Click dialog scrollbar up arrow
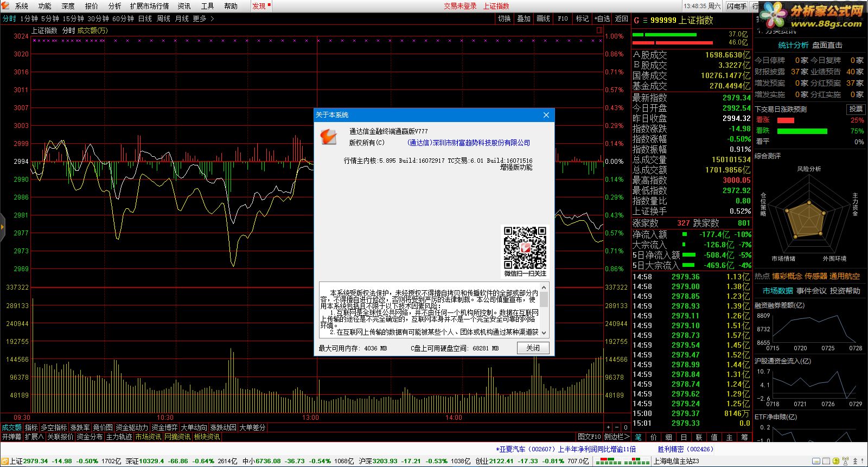 point(544,286)
